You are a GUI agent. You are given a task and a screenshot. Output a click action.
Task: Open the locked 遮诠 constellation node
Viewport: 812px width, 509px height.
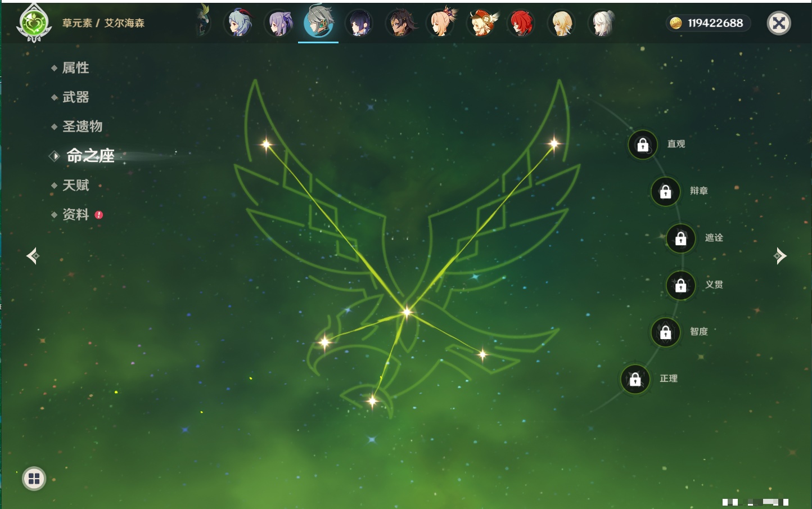pyautogui.click(x=680, y=238)
